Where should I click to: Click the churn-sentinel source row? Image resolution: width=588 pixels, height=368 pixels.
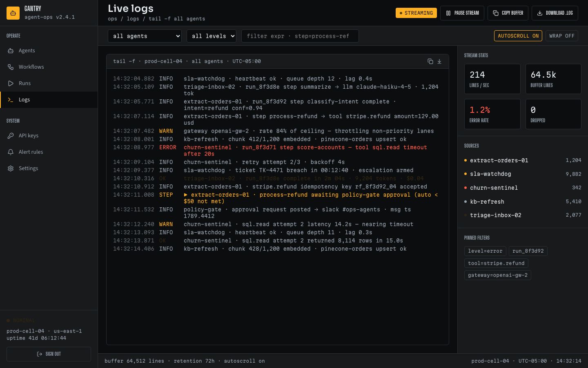coord(523,188)
